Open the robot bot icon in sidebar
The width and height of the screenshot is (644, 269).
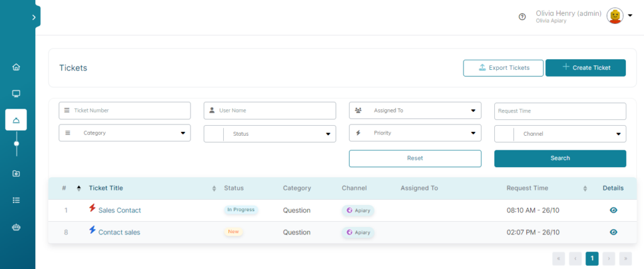pyautogui.click(x=16, y=227)
